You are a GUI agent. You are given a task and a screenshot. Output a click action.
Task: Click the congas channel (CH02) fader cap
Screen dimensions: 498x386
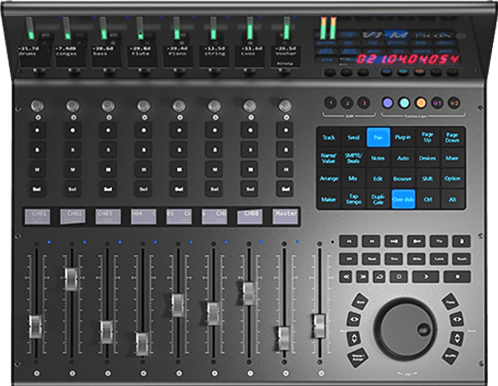pos(71,278)
